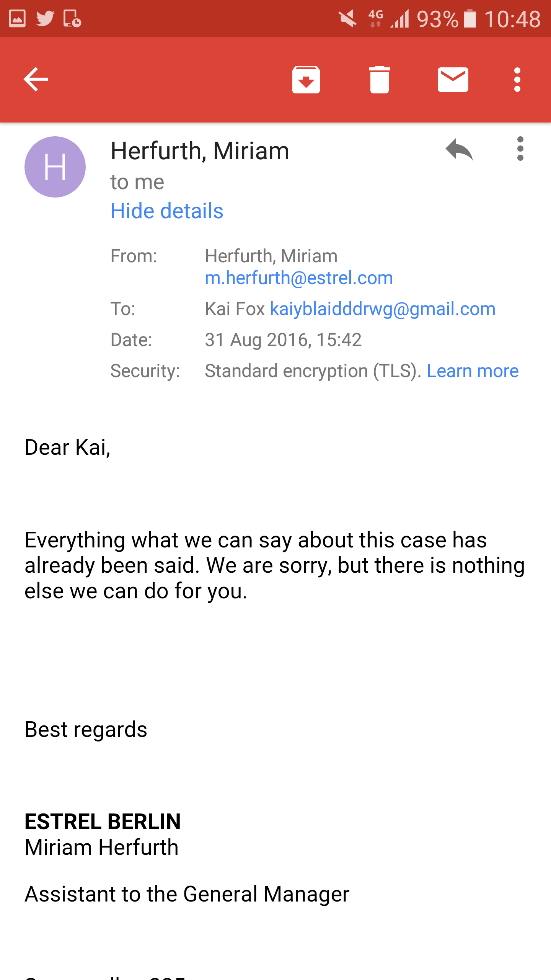551x980 pixels.
Task: Open Learn more about TLS encryption
Action: coord(473,371)
